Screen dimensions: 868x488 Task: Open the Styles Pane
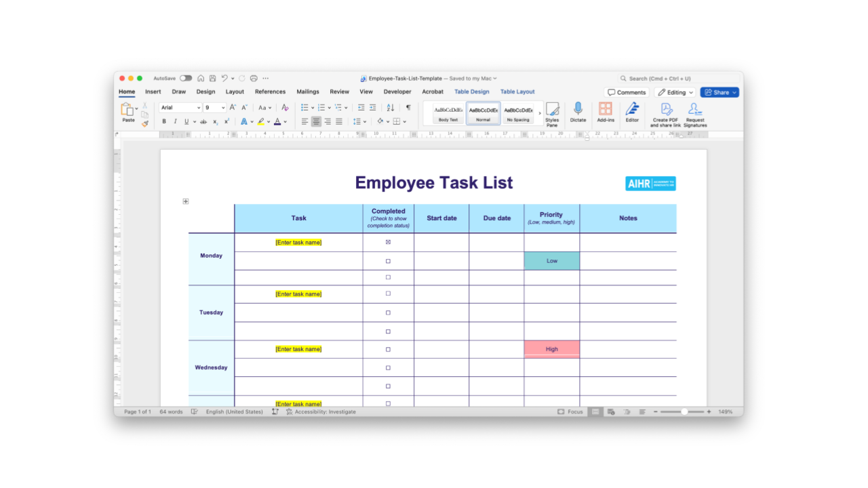[552, 114]
